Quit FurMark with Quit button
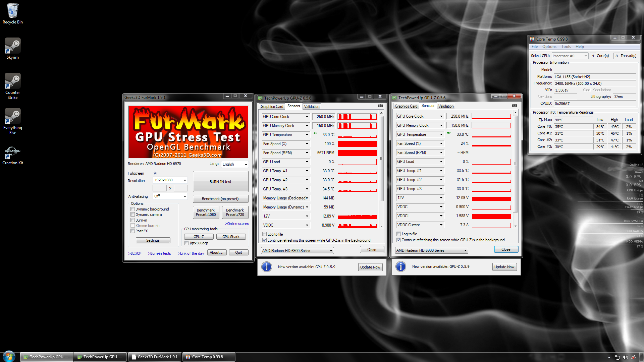 coord(239,252)
